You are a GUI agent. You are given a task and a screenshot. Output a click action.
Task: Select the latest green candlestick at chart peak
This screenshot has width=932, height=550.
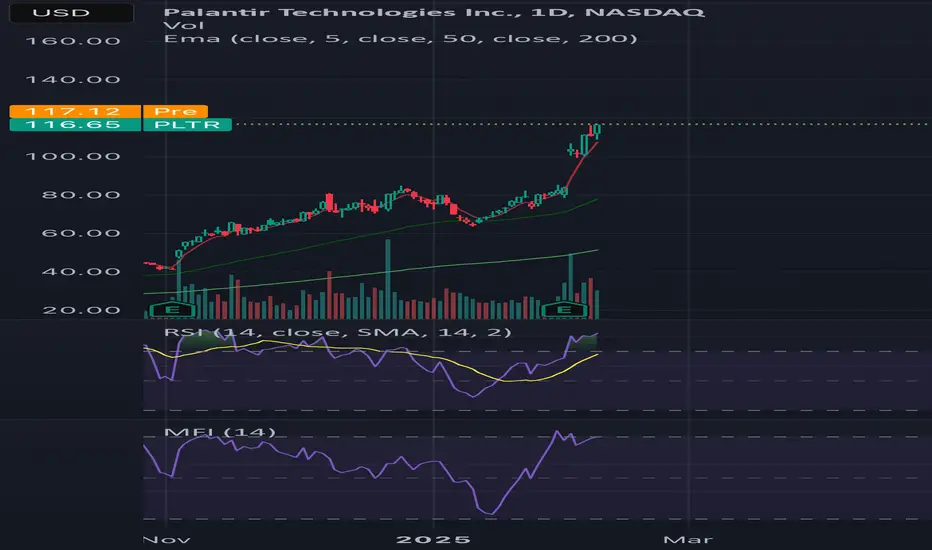pos(597,131)
